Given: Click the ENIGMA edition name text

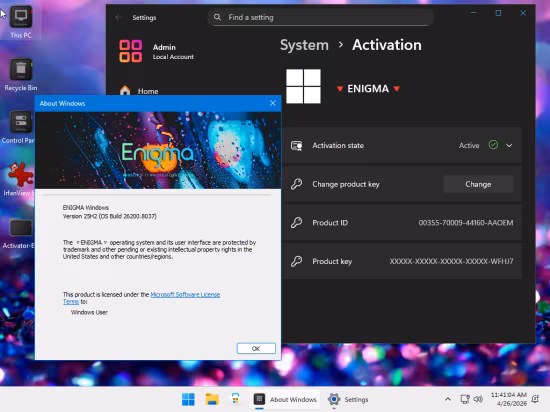Looking at the screenshot, I should click(368, 89).
